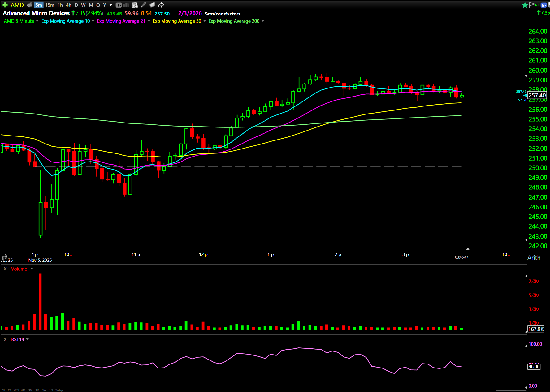Click the flag icon in top right

click(x=532, y=5)
